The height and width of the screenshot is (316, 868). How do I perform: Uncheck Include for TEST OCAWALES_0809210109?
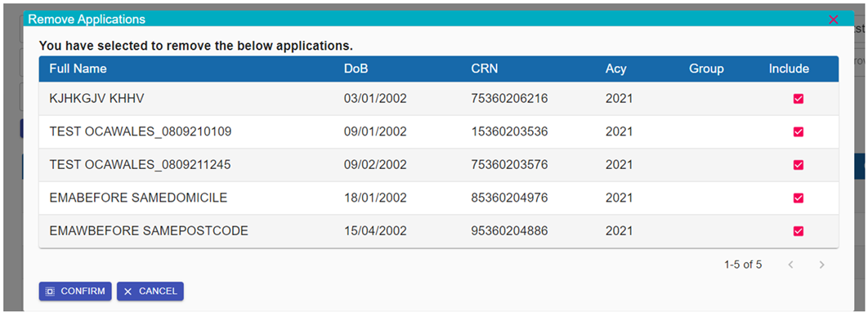799,131
